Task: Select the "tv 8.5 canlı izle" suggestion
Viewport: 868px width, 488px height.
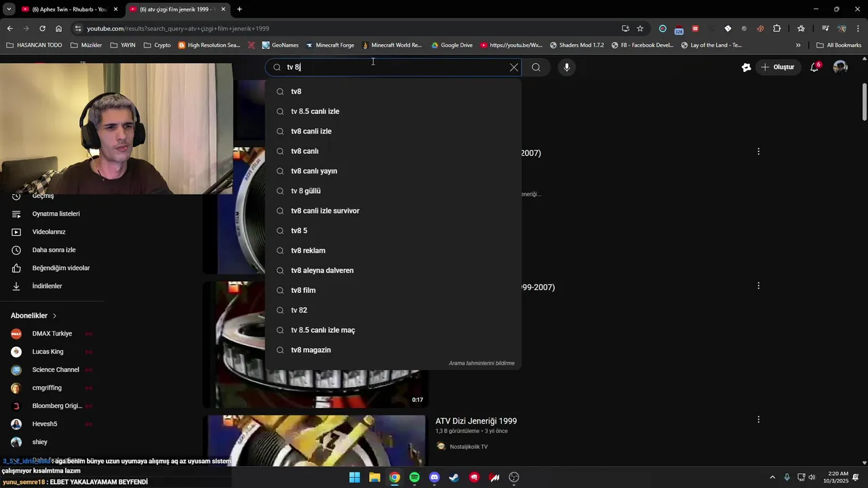Action: pos(393,111)
